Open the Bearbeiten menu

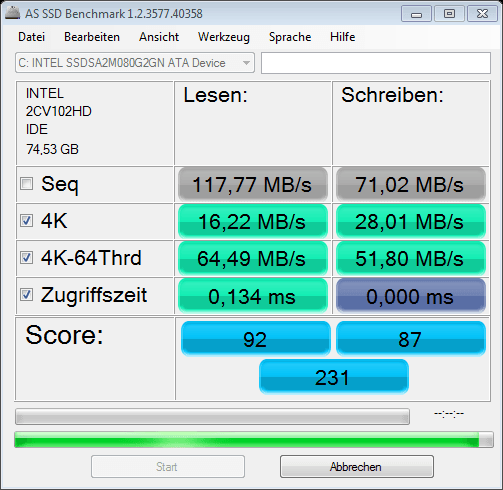click(x=92, y=37)
